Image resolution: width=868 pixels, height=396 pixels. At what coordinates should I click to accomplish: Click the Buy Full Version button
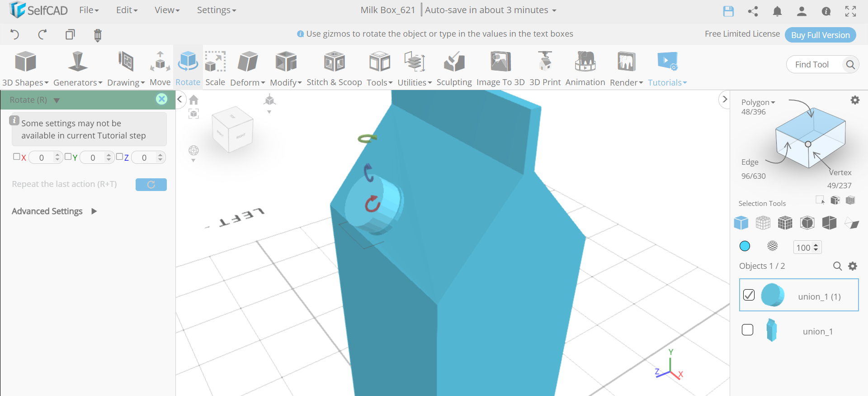point(821,35)
